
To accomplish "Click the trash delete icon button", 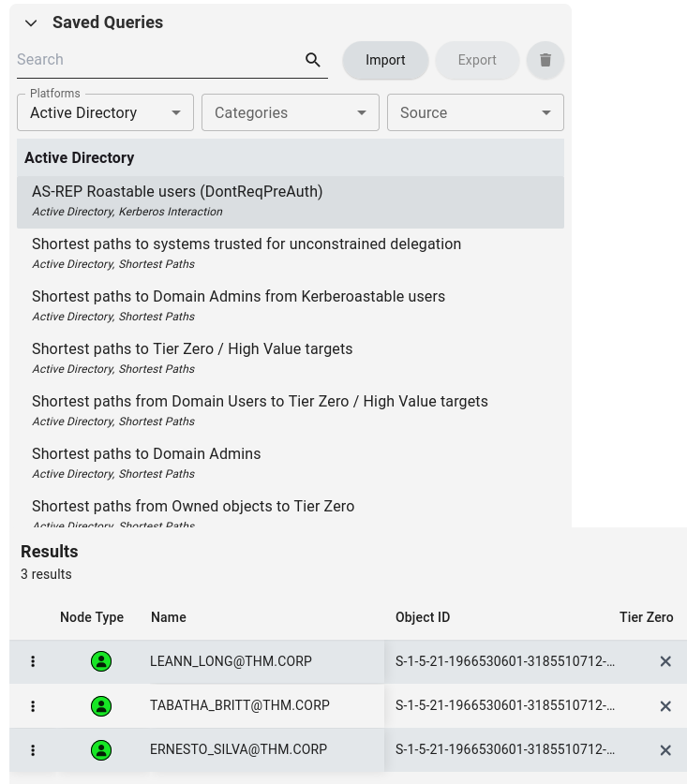I will coord(545,60).
